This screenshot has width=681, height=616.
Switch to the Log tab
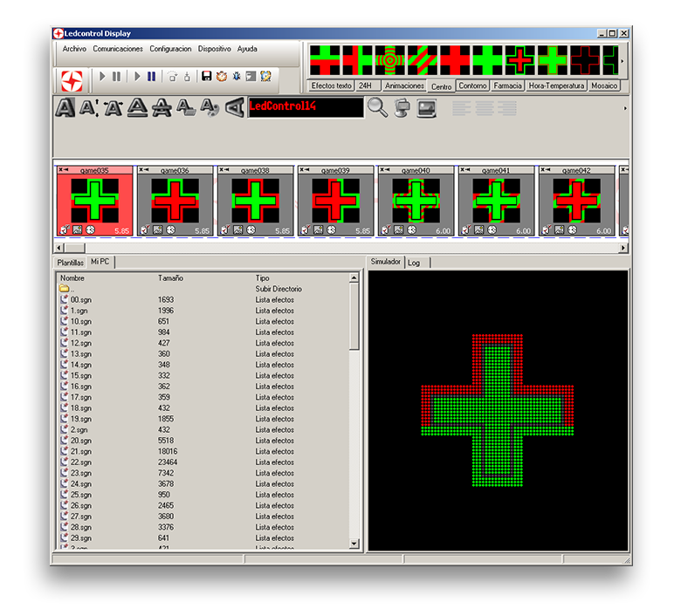(418, 264)
